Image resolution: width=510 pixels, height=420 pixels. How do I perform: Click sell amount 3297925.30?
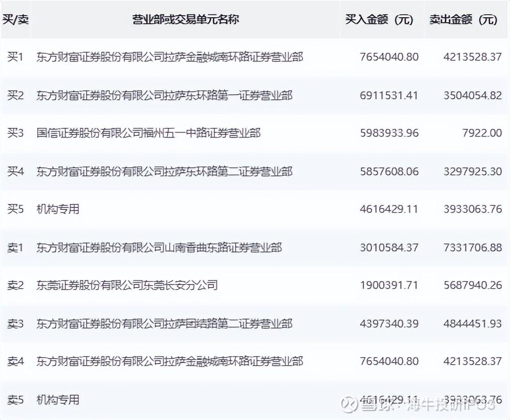[472, 171]
